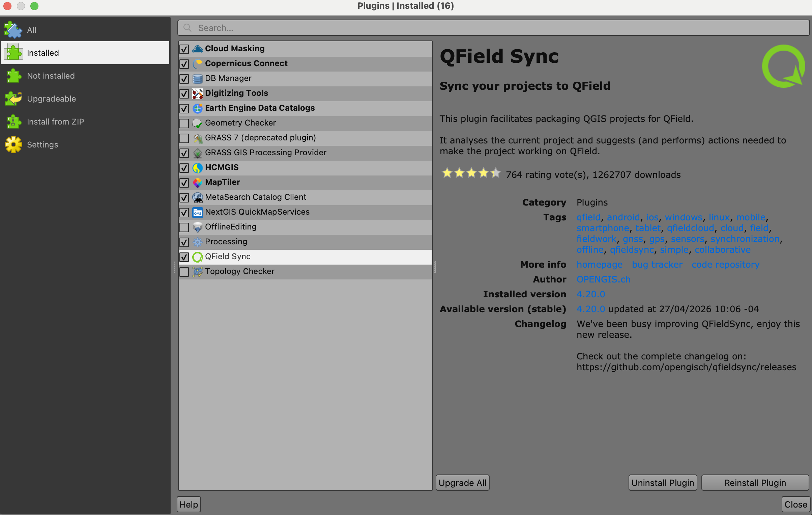This screenshot has height=515, width=812.
Task: Open the bug tracker link
Action: click(x=657, y=265)
